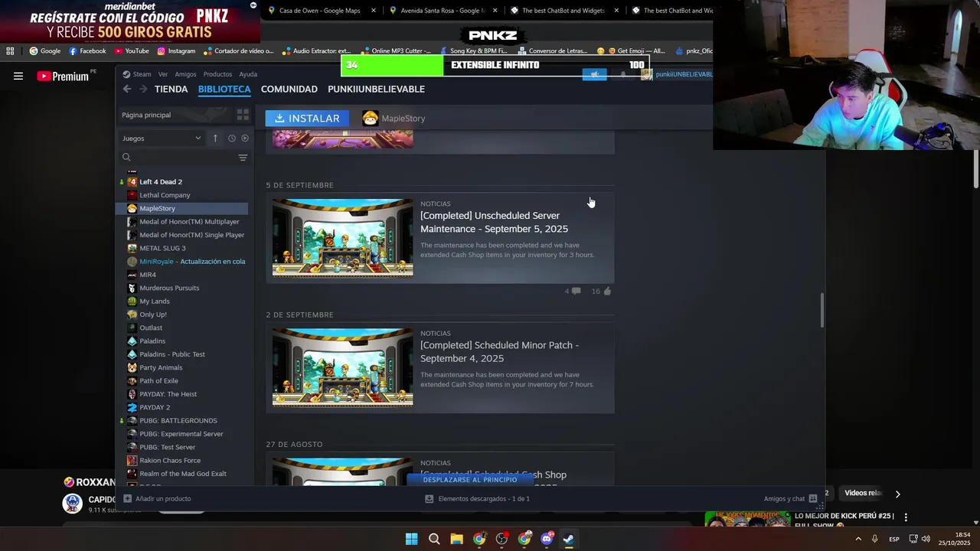Click the Amigos y chat icon
The height and width of the screenshot is (551, 980).
[813, 499]
